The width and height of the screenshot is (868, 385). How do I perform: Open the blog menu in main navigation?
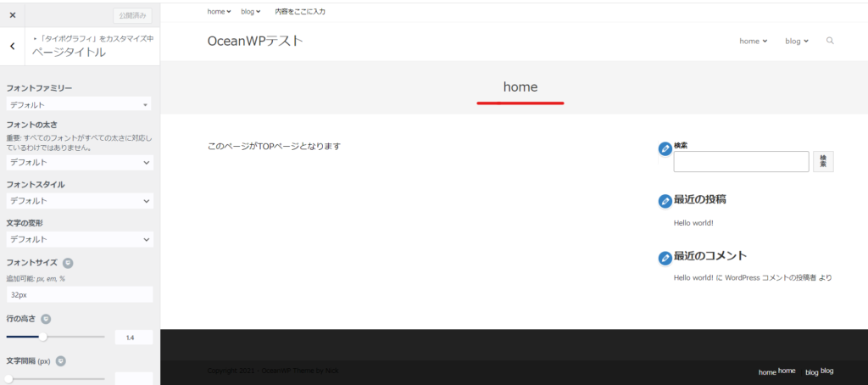click(x=797, y=41)
